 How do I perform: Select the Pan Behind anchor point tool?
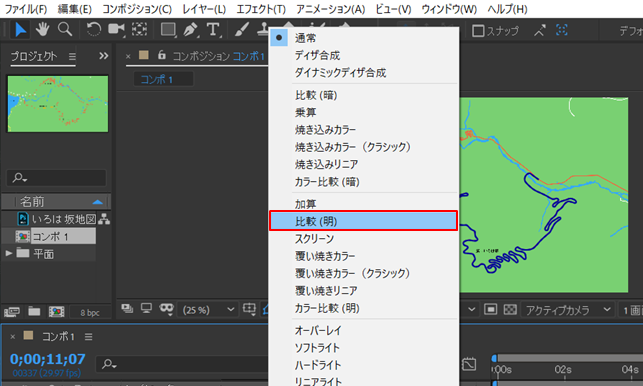pos(139,30)
